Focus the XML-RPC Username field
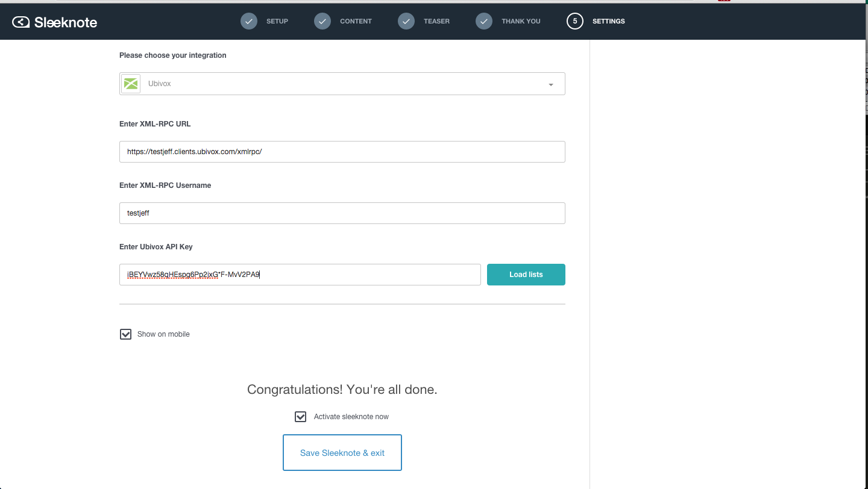868x489 pixels. tap(342, 213)
